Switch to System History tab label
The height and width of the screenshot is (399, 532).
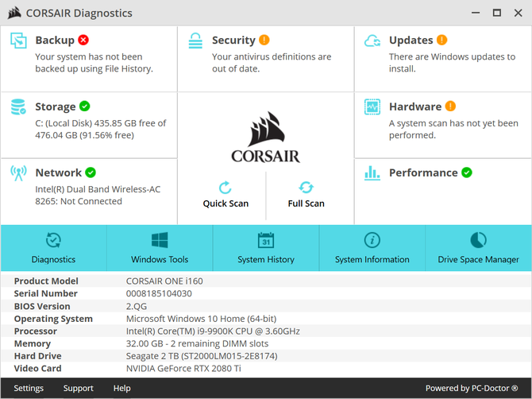(x=266, y=259)
